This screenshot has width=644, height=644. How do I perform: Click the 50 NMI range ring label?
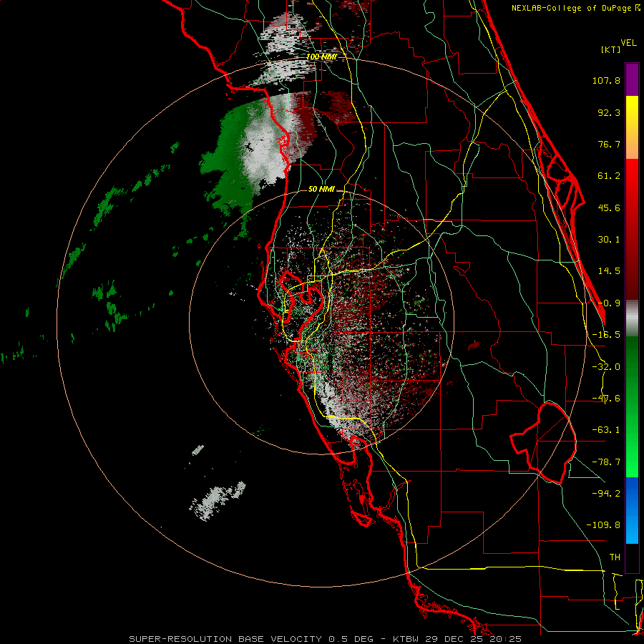[x=321, y=190]
